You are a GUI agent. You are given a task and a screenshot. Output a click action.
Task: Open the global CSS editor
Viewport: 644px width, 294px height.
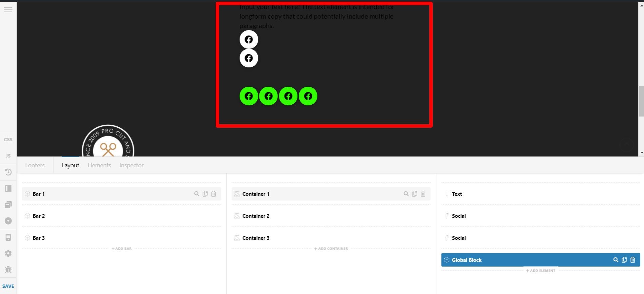(8, 140)
